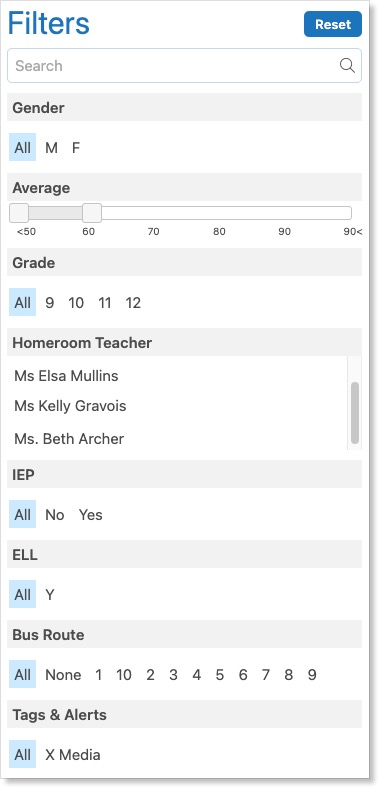Choose homeroom teacher Ms Kelly Gravois
380x789 pixels.
click(70, 406)
